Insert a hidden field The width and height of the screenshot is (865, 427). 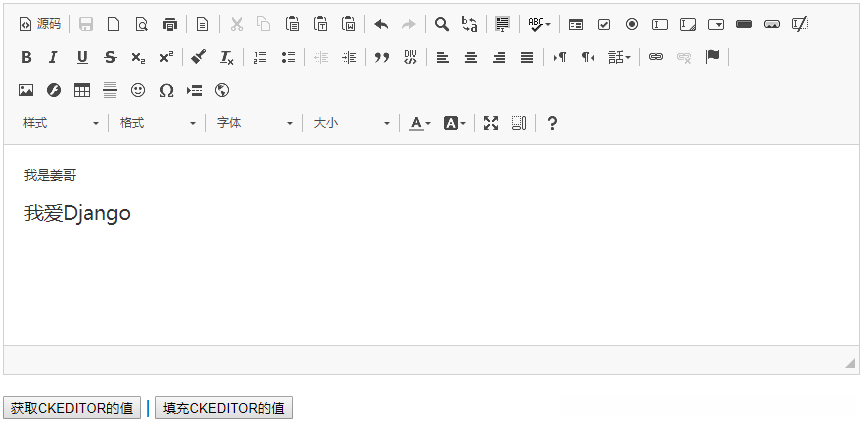[800, 24]
